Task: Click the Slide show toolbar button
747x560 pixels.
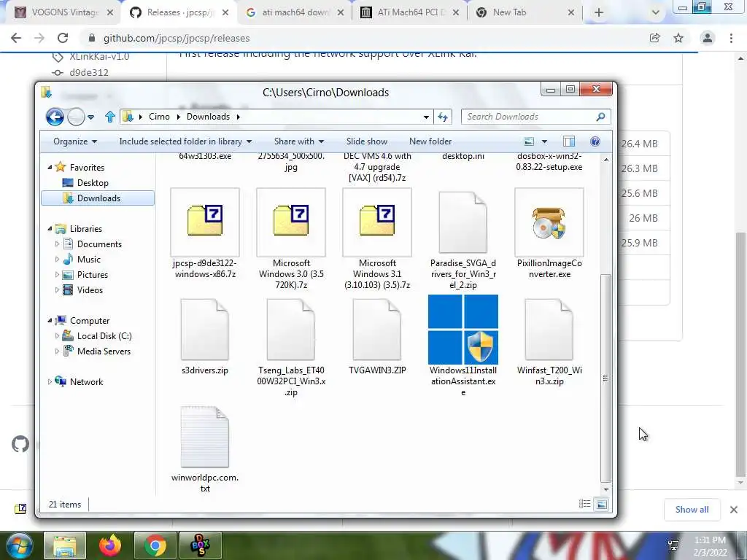Action: coord(367,141)
